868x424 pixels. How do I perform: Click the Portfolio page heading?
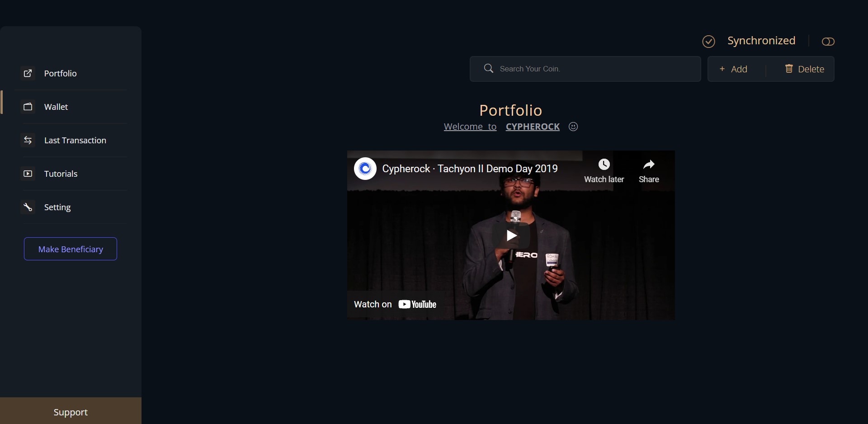point(510,110)
